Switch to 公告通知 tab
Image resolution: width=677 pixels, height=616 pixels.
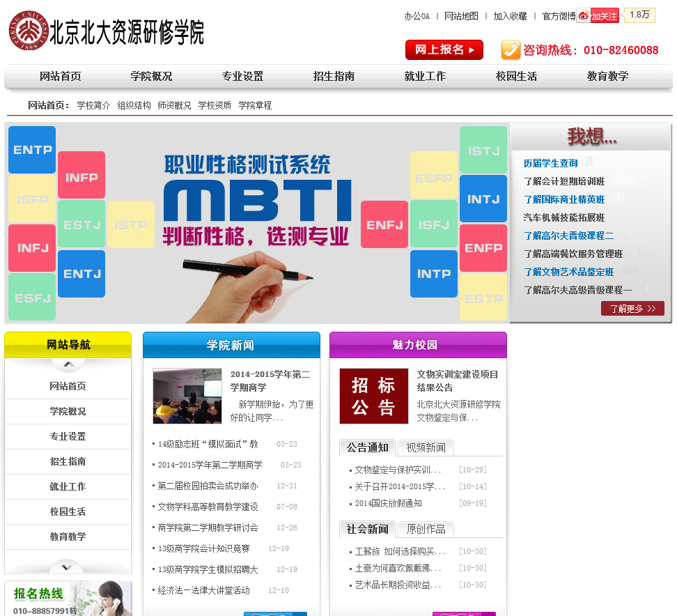[368, 448]
